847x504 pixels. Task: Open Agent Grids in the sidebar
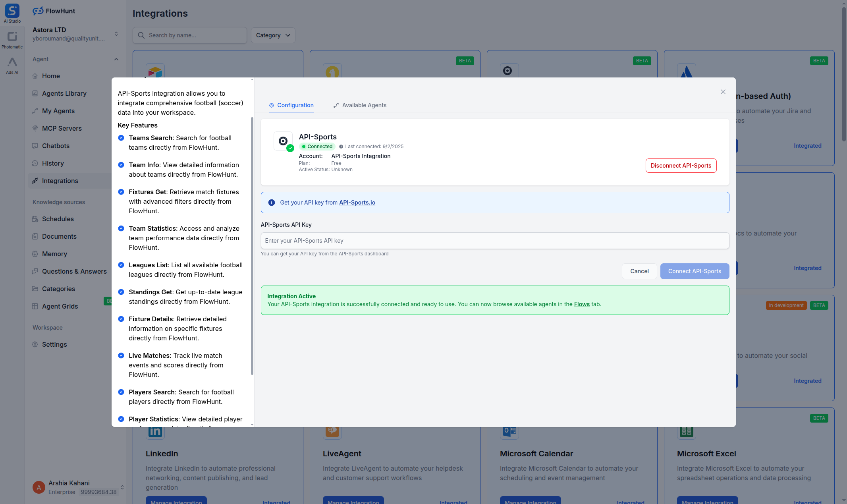(x=60, y=306)
